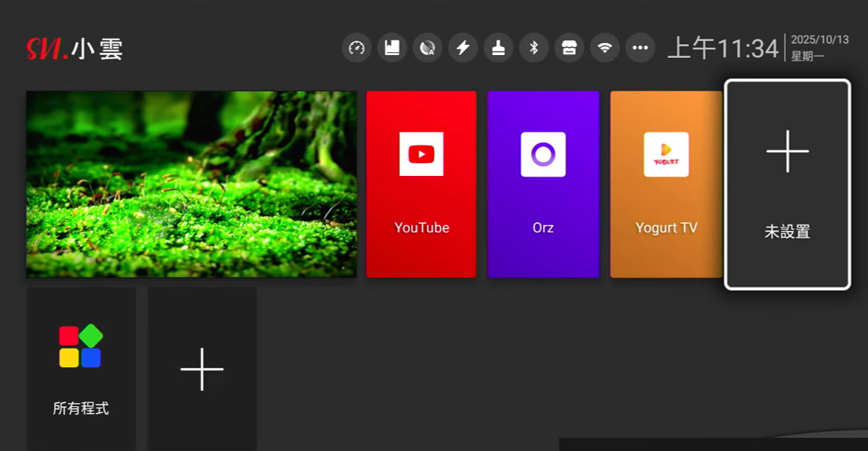
Task: Expand the three-dots more options menu
Action: [x=640, y=48]
